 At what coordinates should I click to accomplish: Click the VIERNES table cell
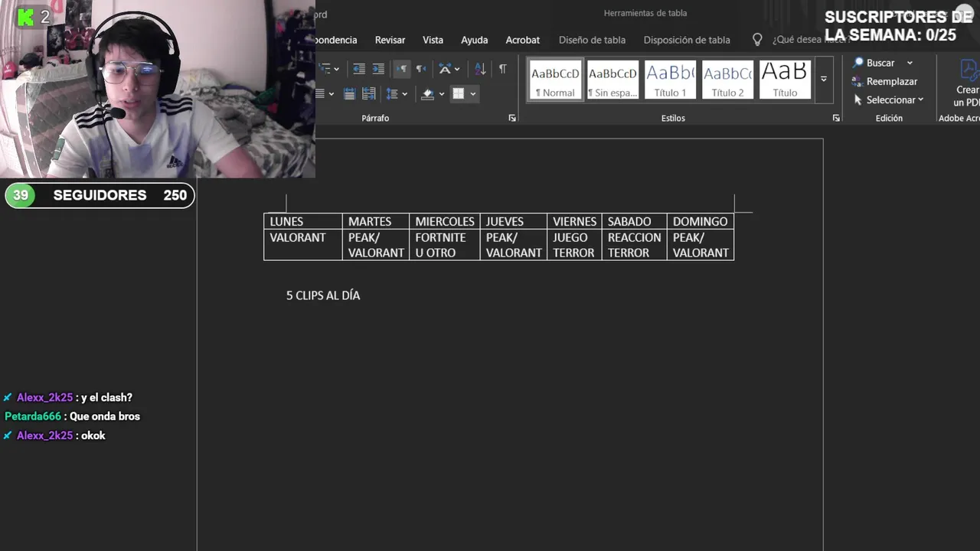(x=574, y=221)
